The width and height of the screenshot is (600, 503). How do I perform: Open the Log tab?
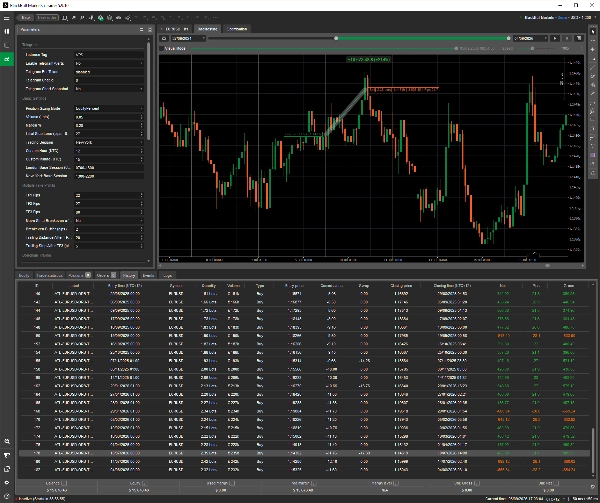point(167,275)
